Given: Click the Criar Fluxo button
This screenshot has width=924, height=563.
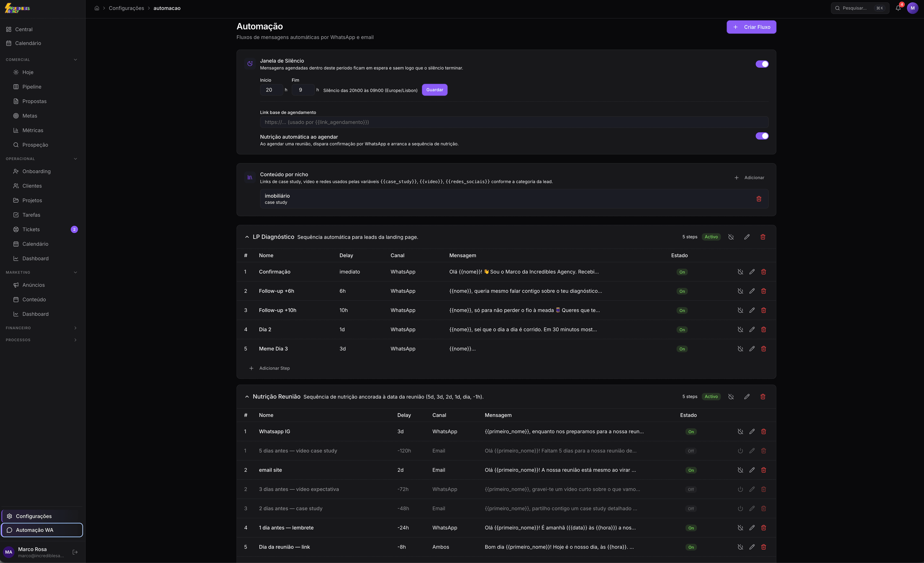Looking at the screenshot, I should pyautogui.click(x=751, y=27).
